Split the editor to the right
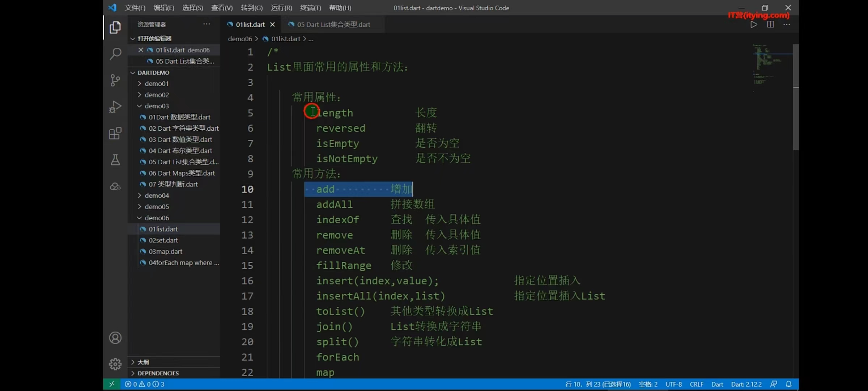 click(x=770, y=25)
